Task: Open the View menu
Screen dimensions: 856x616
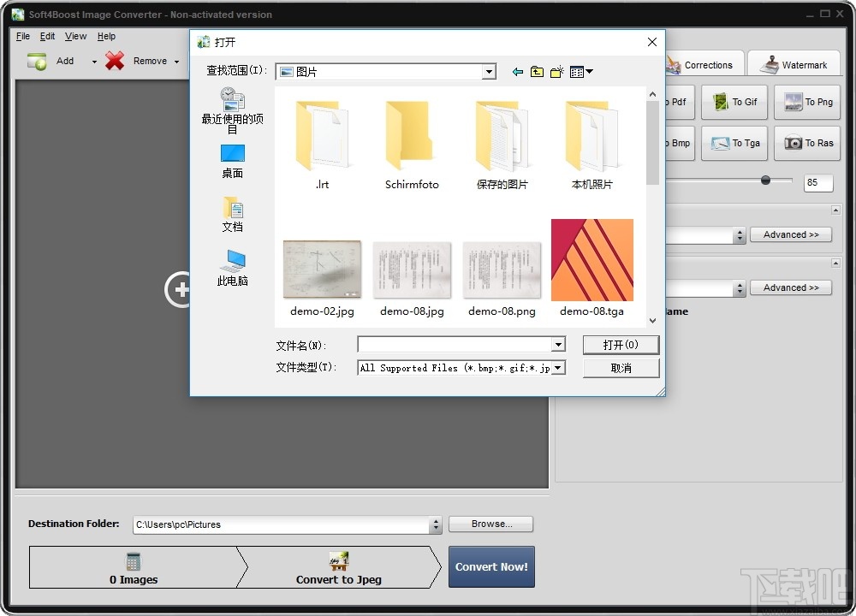Action: (75, 36)
